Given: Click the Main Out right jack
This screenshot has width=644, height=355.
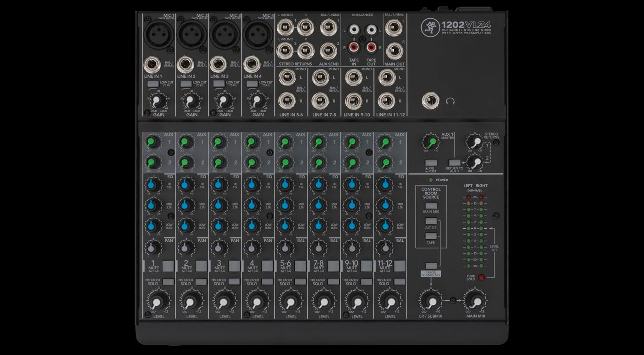Looking at the screenshot, I should click(x=394, y=51).
